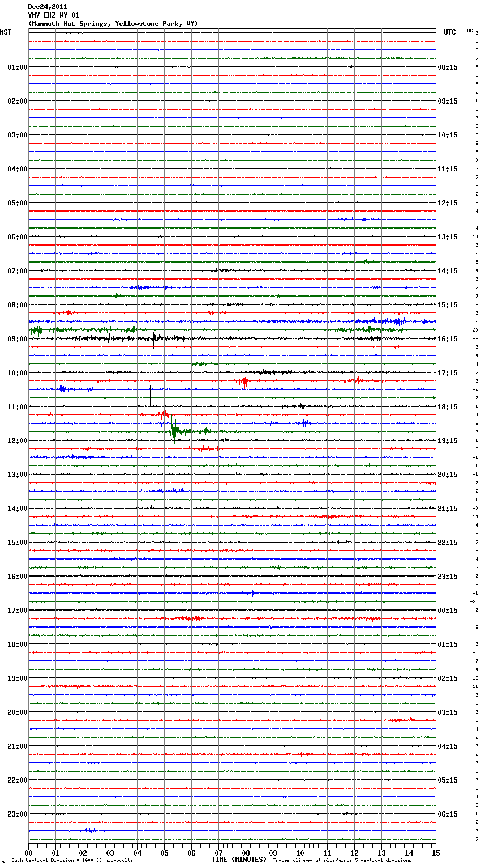
Task: Click the '06:00' MST time label
Action: tap(18, 237)
